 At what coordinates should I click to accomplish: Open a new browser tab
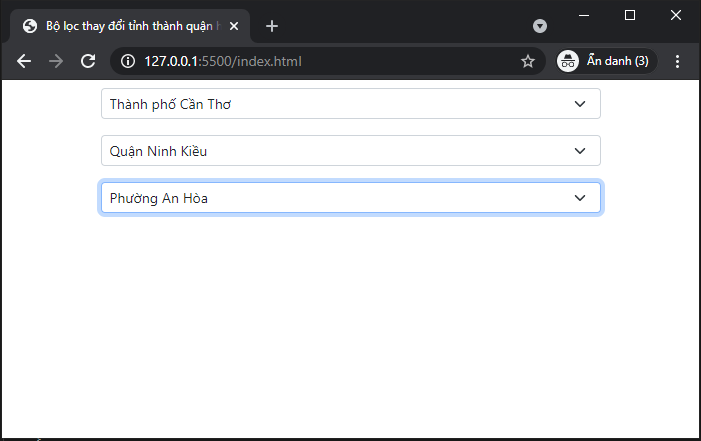pos(272,26)
